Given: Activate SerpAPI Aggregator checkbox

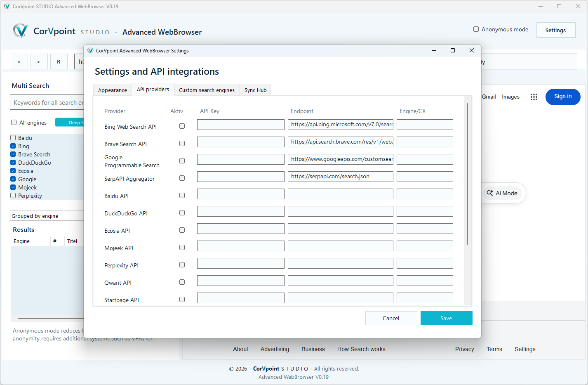Looking at the screenshot, I should (182, 178).
